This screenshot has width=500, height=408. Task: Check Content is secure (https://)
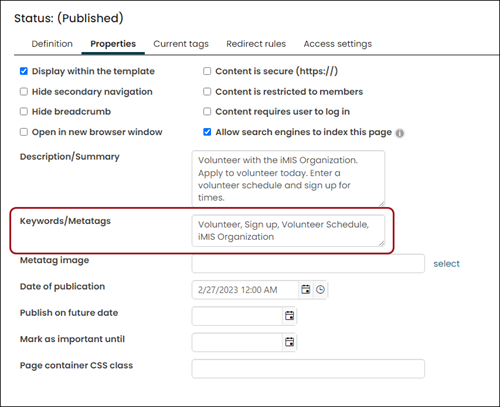click(x=207, y=71)
